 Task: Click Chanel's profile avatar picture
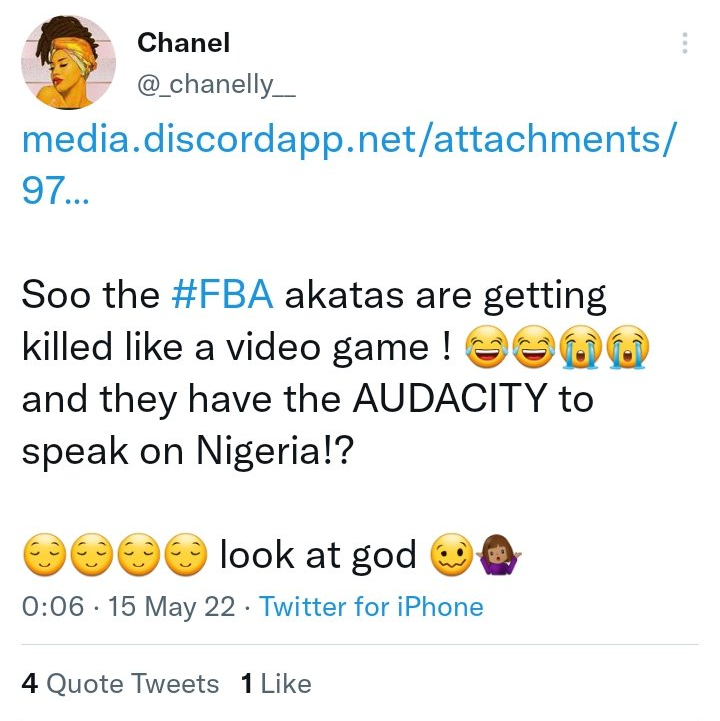click(x=65, y=65)
